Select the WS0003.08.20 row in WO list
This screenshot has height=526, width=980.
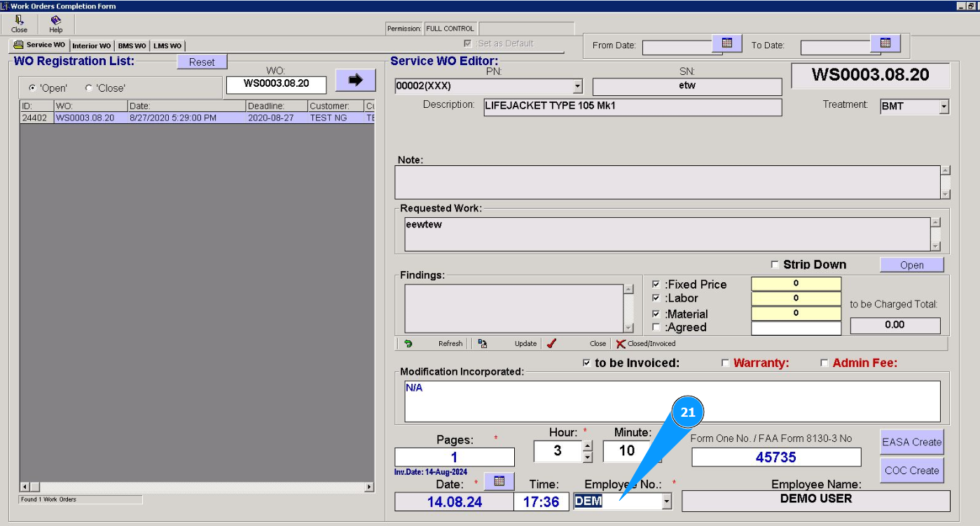coord(197,118)
